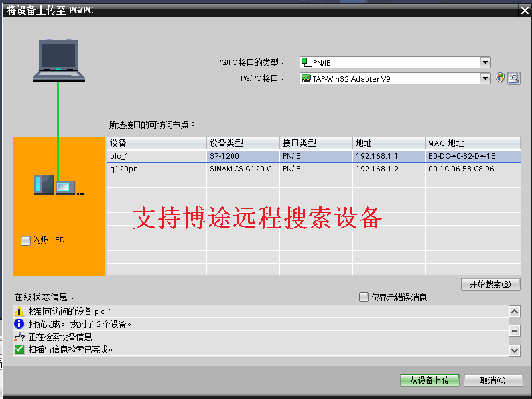Click the scroll-down arrow of the status message list
Image resolution: width=532 pixels, height=399 pixels.
click(x=515, y=350)
